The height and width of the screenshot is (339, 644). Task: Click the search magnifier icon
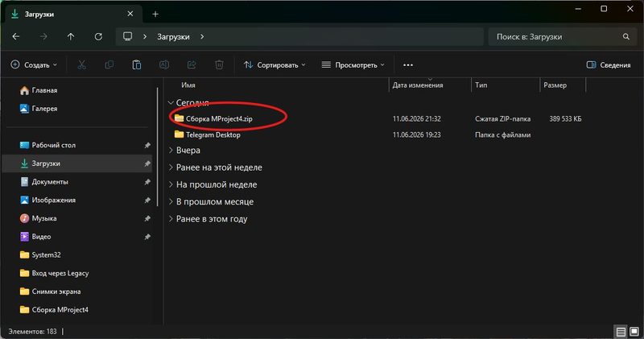(626, 36)
